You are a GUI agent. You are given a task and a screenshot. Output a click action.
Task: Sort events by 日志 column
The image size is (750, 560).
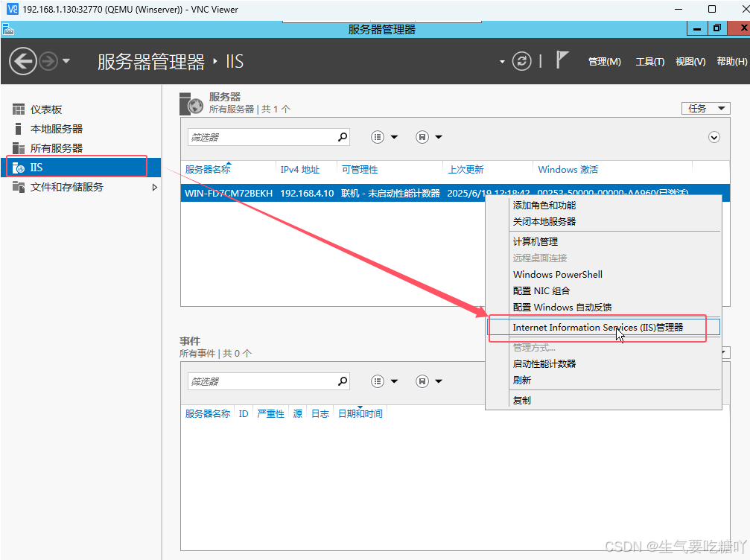pos(320,413)
